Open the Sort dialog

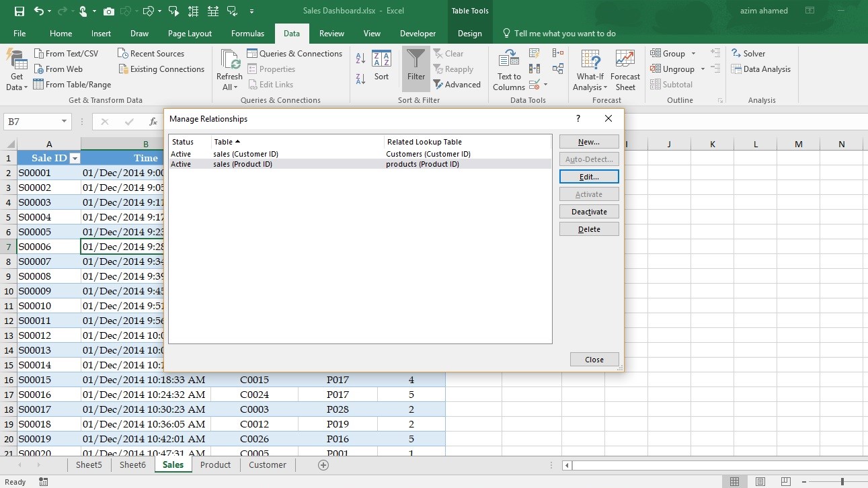[381, 66]
